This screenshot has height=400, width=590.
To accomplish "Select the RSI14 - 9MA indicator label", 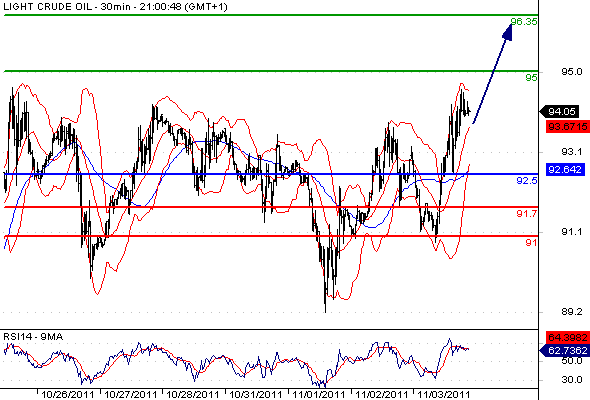I will [x=33, y=337].
